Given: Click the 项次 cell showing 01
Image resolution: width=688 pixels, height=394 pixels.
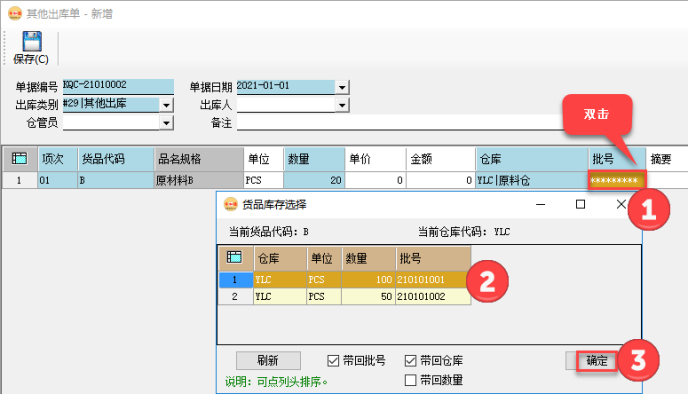Looking at the screenshot, I should coord(57,180).
